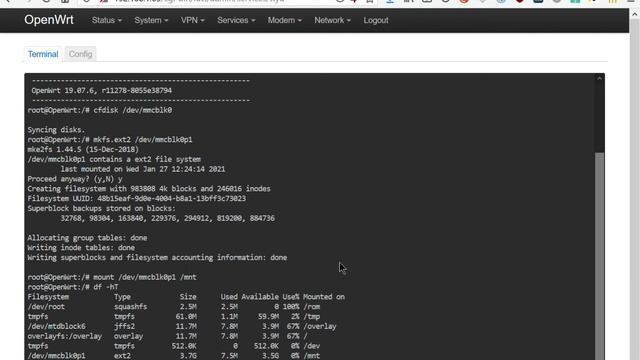Click the 'Filesystem' column header in df output
The height and width of the screenshot is (360, 640).
click(48, 297)
